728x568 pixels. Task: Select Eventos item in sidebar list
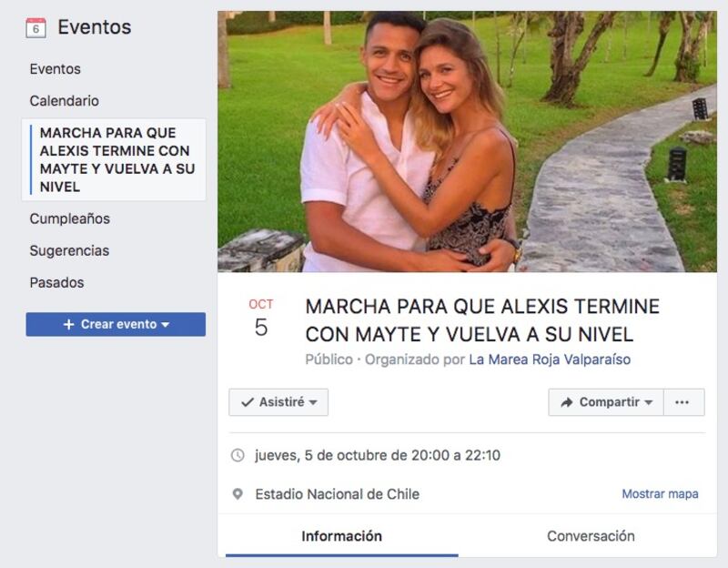click(x=55, y=69)
